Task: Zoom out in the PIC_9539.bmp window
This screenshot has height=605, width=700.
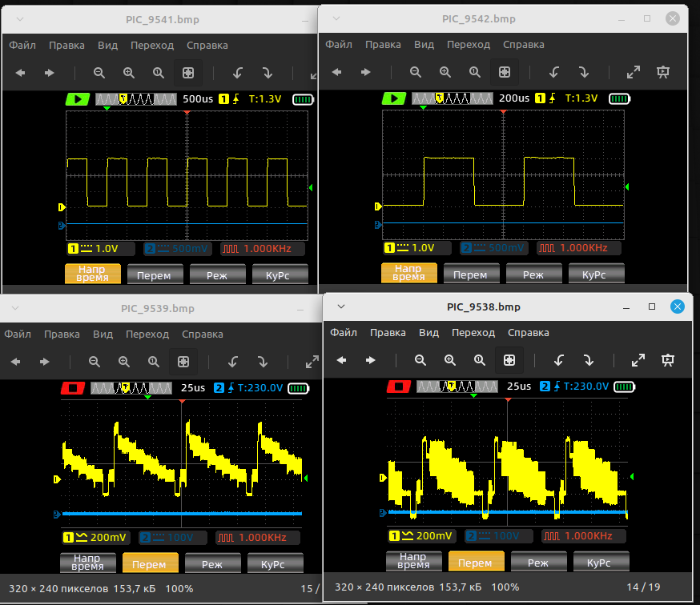Action: pos(95,362)
